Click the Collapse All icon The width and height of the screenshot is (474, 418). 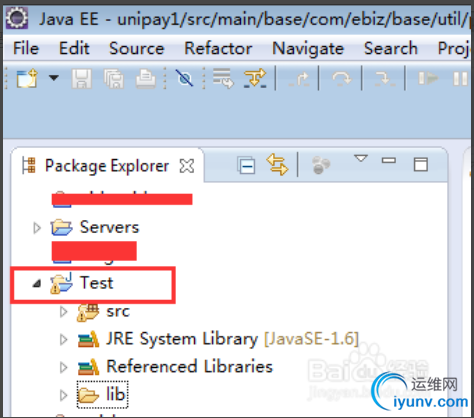coord(246,165)
